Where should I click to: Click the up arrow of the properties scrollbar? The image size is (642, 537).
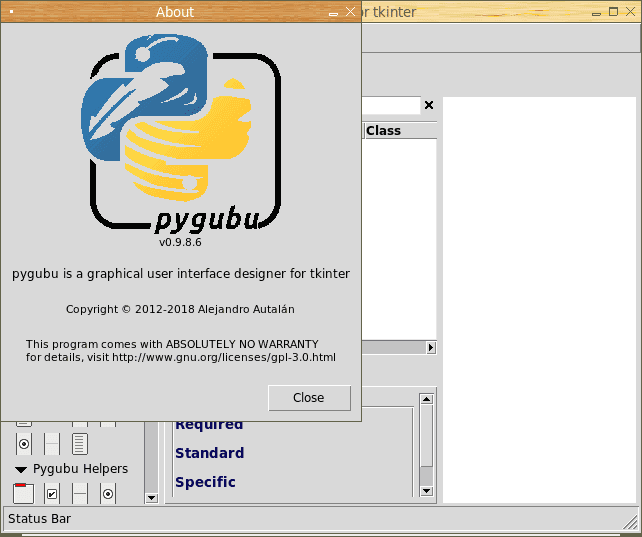pos(427,399)
